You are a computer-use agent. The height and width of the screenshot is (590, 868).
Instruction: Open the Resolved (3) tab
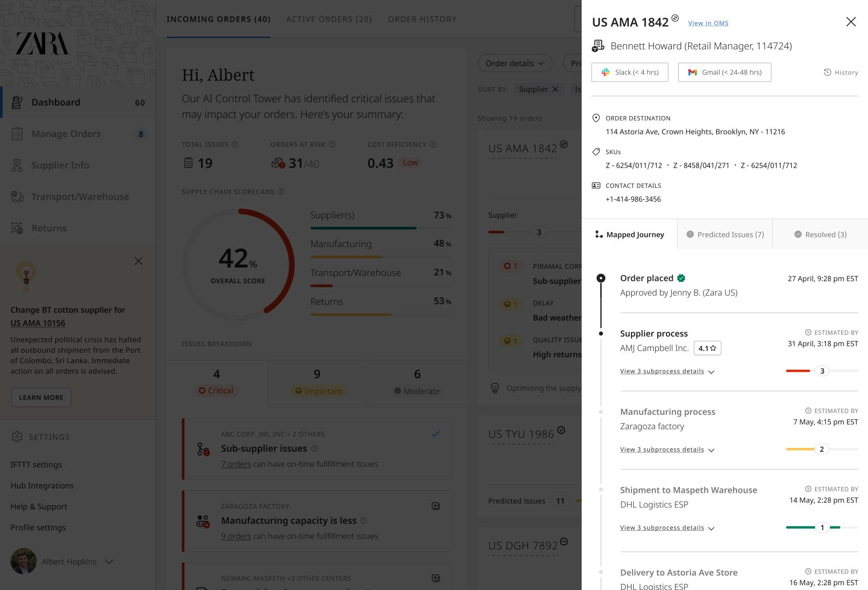pos(820,234)
